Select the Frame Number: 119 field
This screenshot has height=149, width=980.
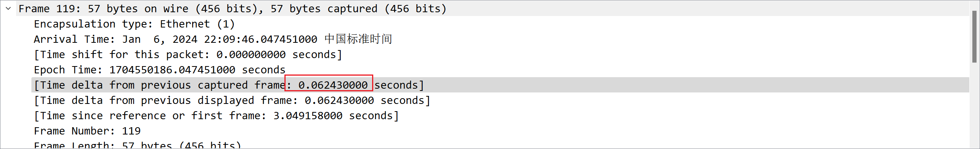[x=500, y=131]
